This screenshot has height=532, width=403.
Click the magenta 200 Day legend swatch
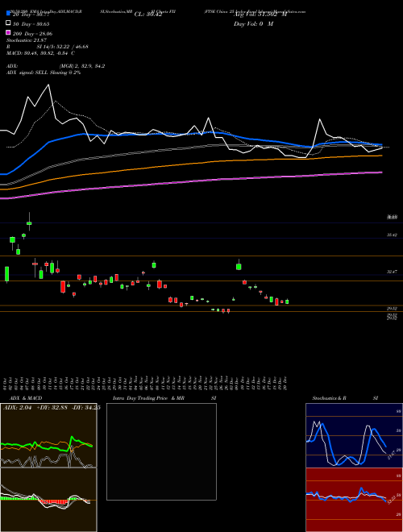[8, 32]
